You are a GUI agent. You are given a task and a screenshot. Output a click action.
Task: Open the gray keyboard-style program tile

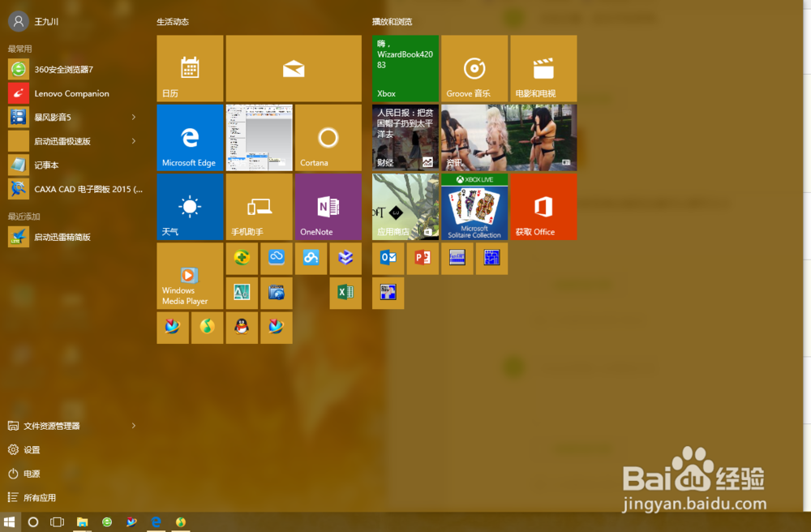click(457, 259)
